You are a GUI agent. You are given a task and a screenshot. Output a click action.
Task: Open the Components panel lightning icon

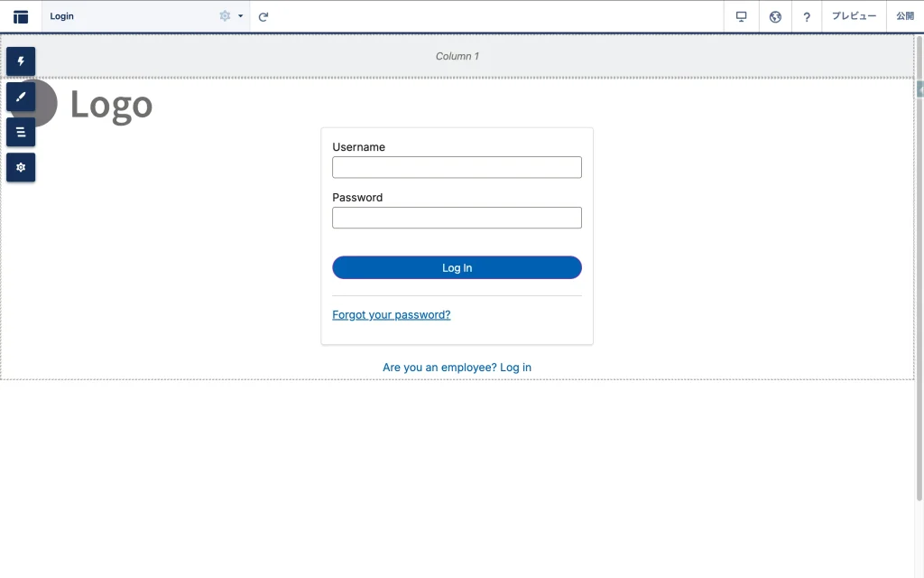[x=21, y=61]
